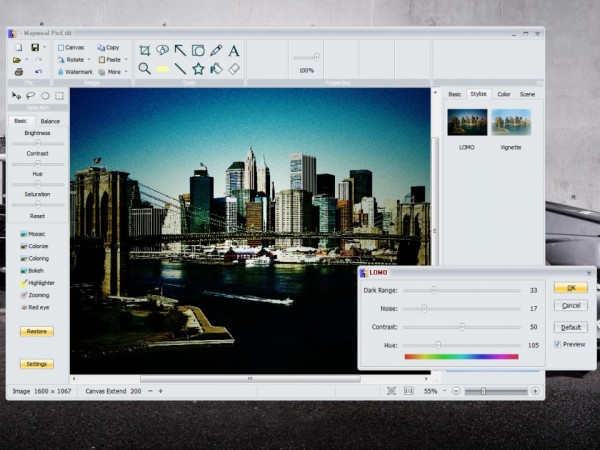Screen dimensions: 600x450
Task: Switch to the Balance tab
Action: (50, 121)
